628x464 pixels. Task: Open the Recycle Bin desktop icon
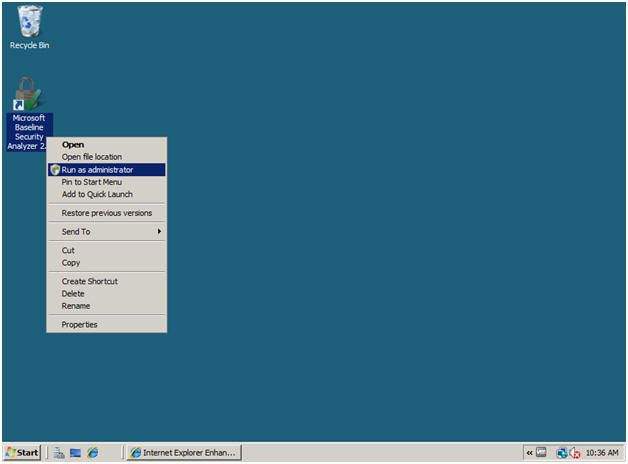click(29, 27)
